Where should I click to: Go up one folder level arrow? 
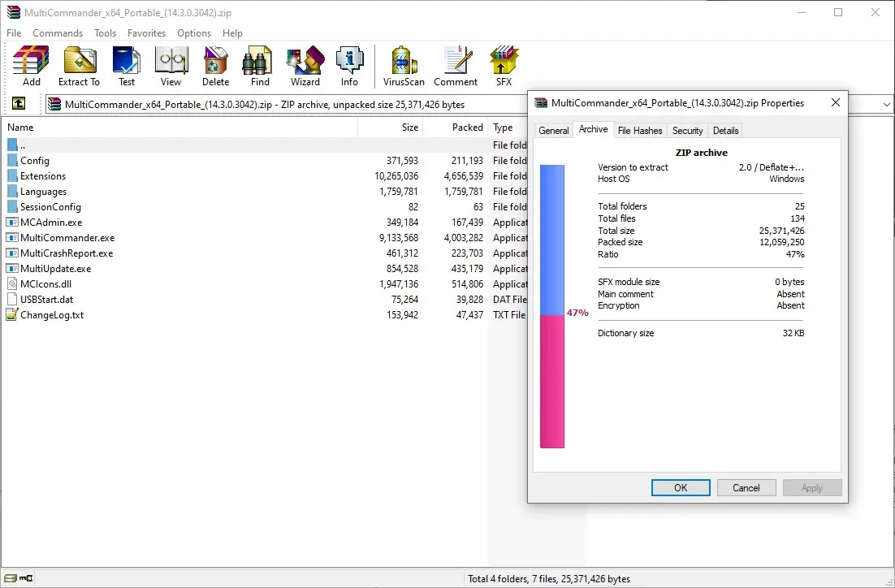[x=19, y=103]
